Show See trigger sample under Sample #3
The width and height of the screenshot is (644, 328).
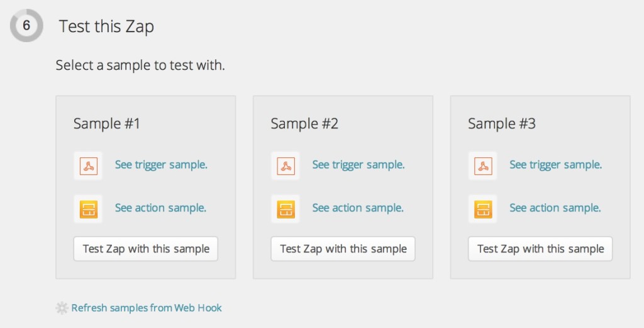point(556,165)
